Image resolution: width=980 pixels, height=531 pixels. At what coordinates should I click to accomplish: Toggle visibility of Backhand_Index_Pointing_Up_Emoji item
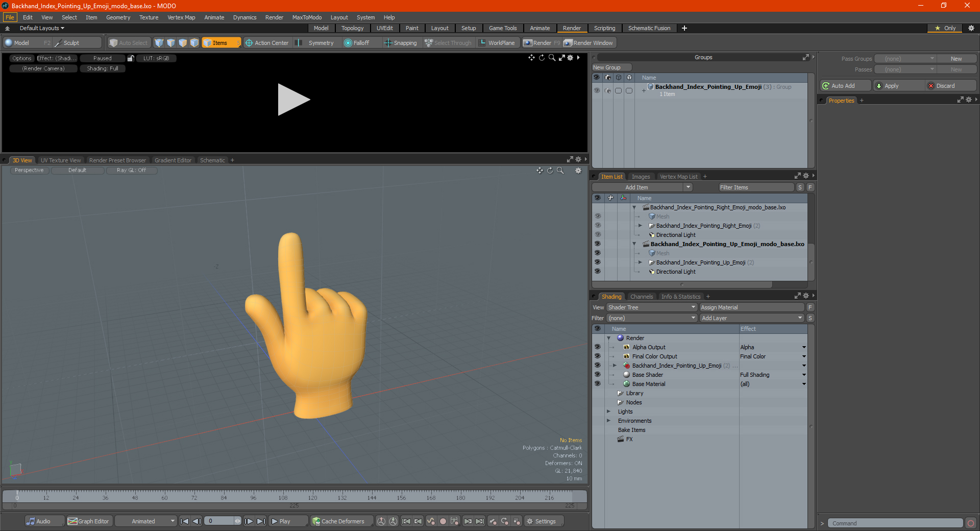[x=597, y=262]
